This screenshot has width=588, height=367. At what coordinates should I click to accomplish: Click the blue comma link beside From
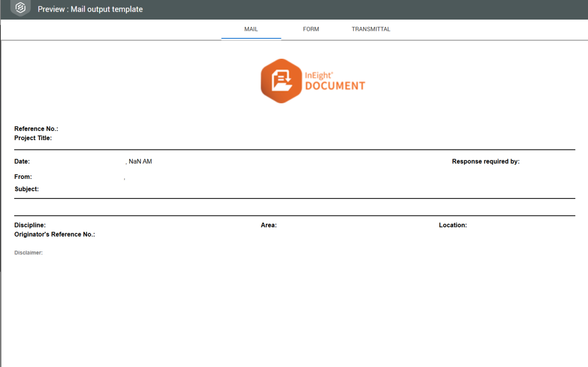[x=124, y=179]
